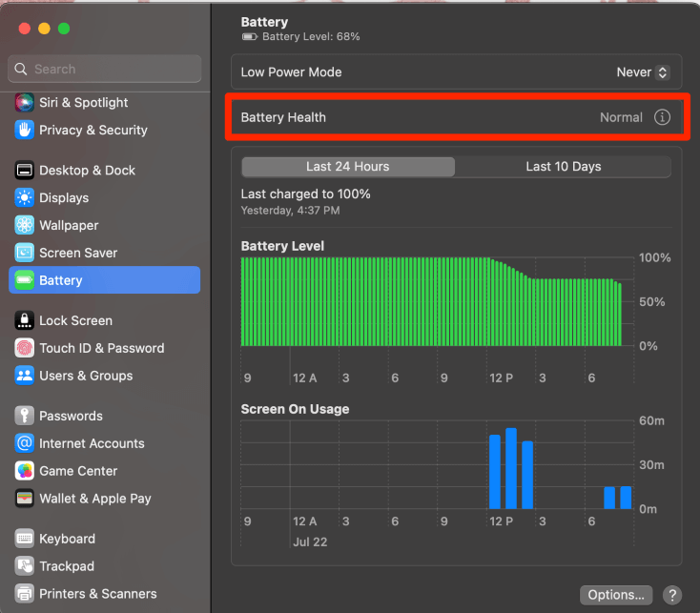700x613 pixels.
Task: Select Game Center label in sidebar
Action: pos(78,471)
